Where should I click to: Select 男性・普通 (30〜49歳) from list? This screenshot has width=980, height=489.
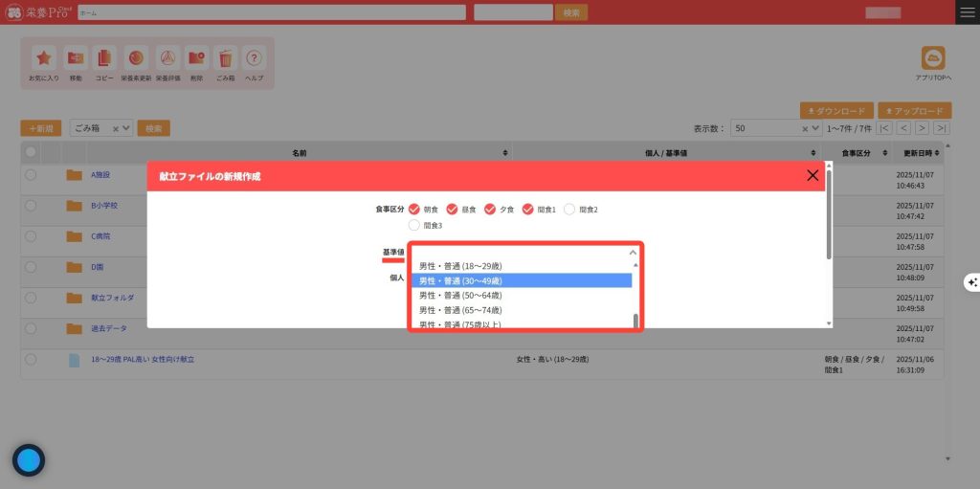[522, 280]
